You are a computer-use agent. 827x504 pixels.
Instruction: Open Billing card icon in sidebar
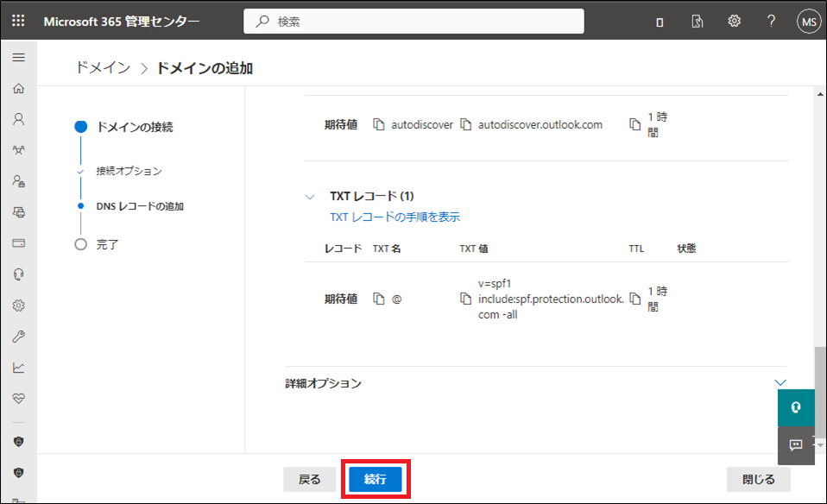pyautogui.click(x=18, y=243)
